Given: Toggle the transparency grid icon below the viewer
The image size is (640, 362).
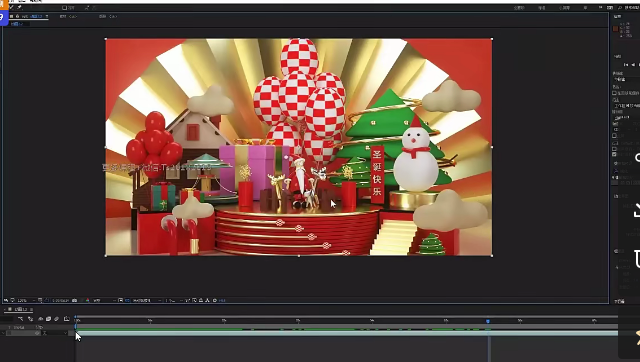Looking at the screenshot, I should click(x=127, y=300).
